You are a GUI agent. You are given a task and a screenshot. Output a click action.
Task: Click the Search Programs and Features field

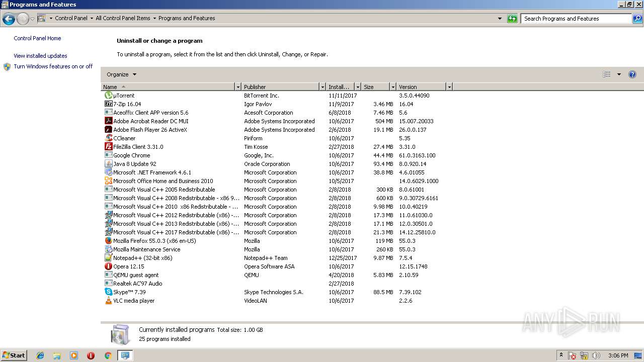(x=577, y=19)
